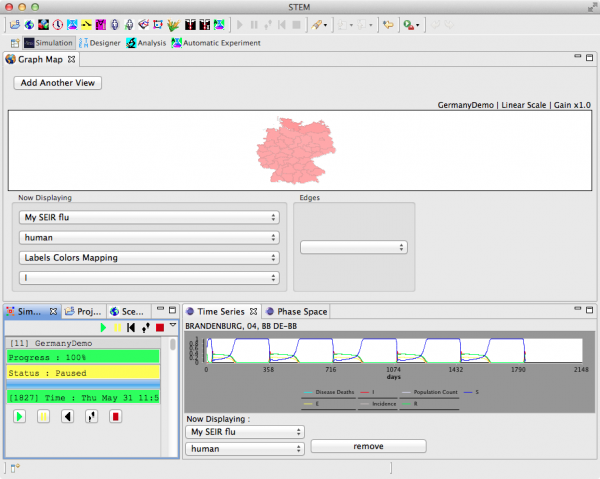Screen dimensions: 600x479
Task: Click the Add Another View button
Action: pyautogui.click(x=58, y=83)
